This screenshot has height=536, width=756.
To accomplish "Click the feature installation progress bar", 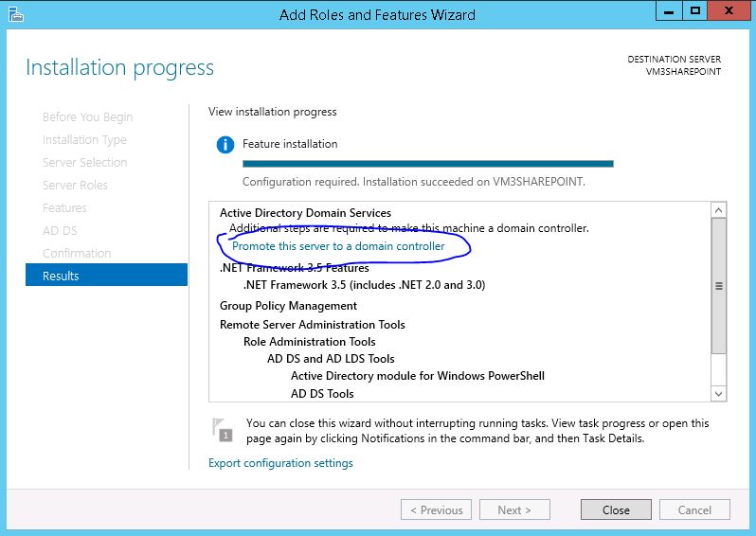I will (427, 164).
